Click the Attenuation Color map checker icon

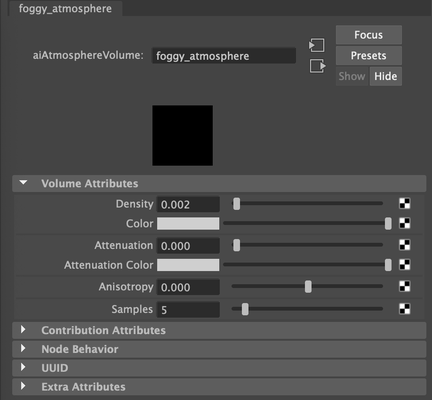pyautogui.click(x=405, y=265)
